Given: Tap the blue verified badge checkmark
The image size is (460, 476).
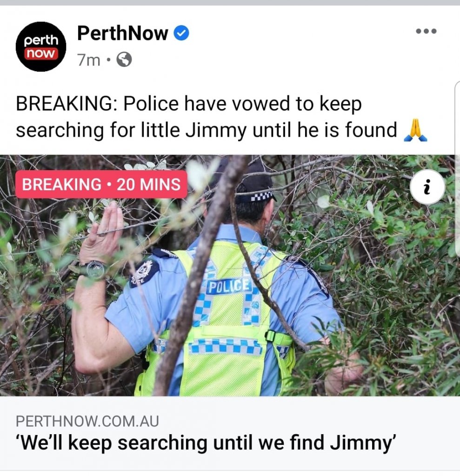Looking at the screenshot, I should [181, 33].
